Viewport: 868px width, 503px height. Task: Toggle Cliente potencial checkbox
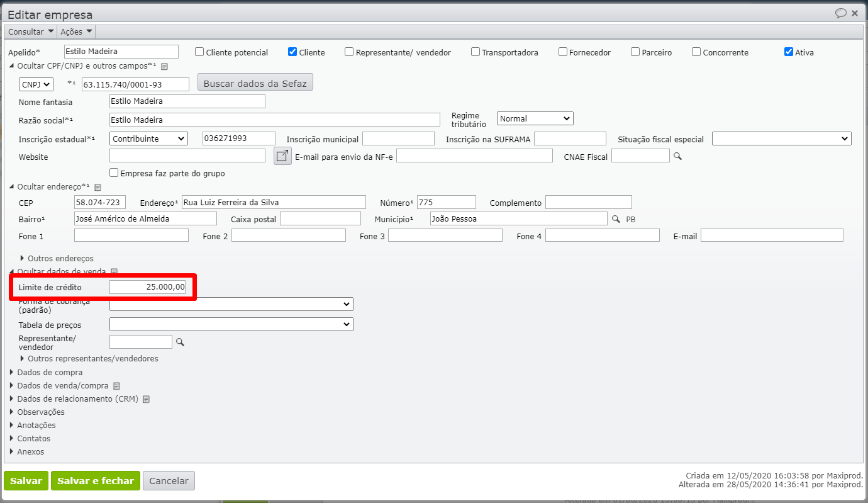(199, 52)
